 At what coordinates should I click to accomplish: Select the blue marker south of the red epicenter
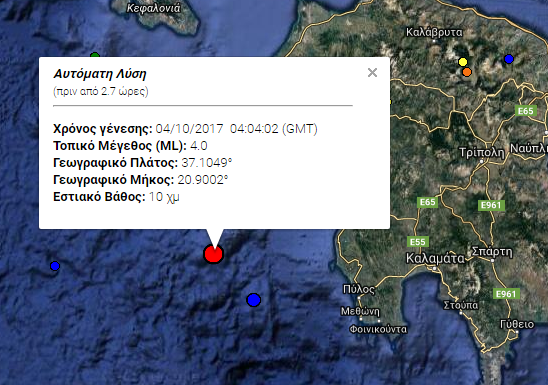pos(254,300)
